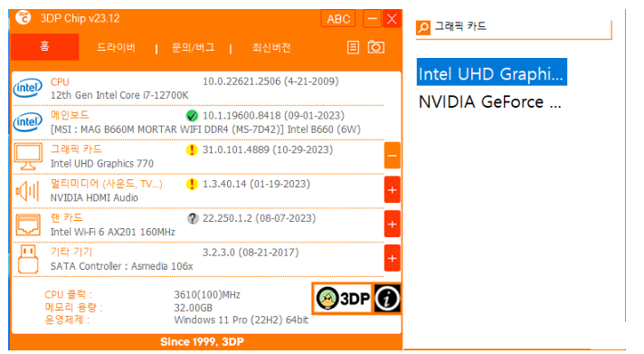644x354 pixels.
Task: Click the monitor icon for 그래픽 카드
Action: [27, 157]
